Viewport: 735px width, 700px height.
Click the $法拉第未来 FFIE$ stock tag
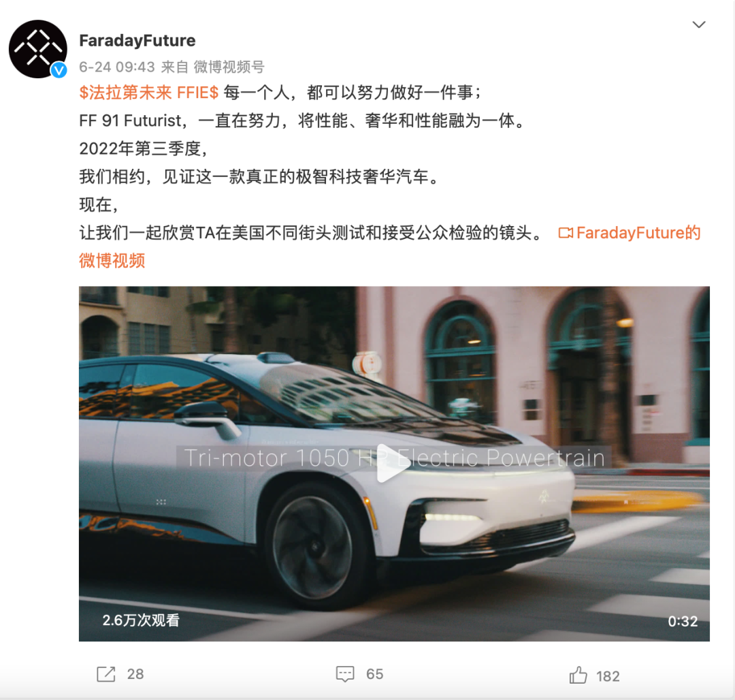[148, 93]
